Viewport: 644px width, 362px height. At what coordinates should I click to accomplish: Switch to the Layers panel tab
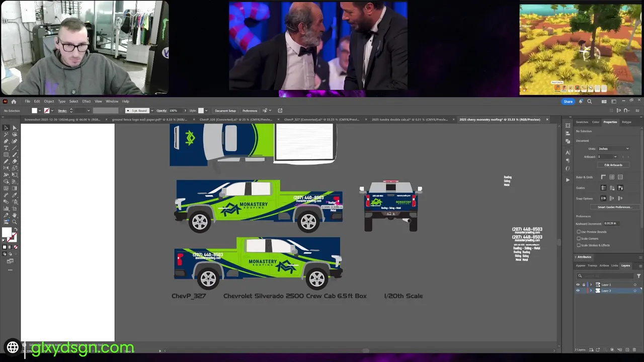point(625,265)
